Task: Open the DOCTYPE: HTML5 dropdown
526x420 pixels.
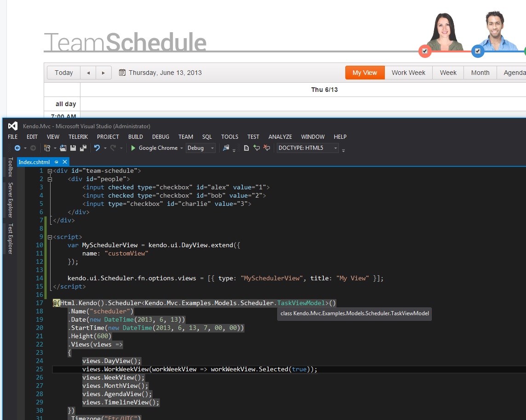Action: click(307, 148)
